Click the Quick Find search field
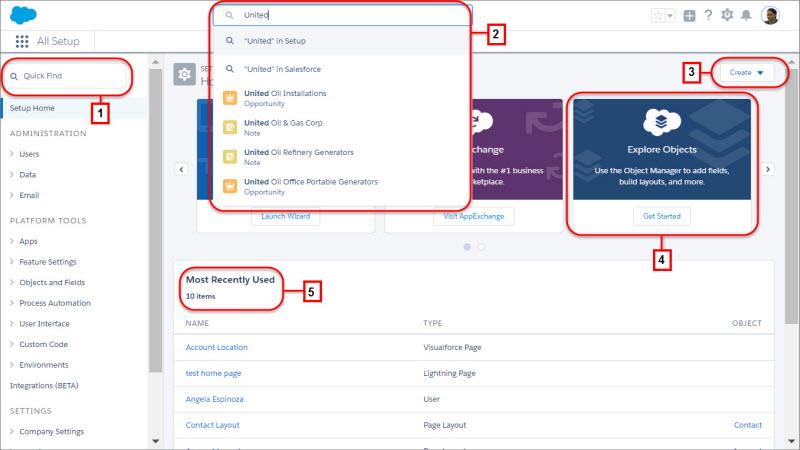The width and height of the screenshot is (800, 450). click(x=67, y=76)
